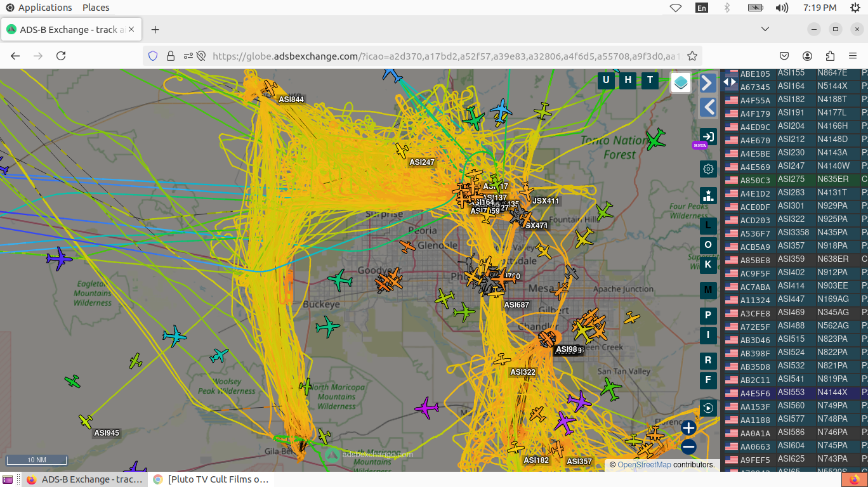Toggle the U filter button
868x487 pixels.
tap(606, 80)
